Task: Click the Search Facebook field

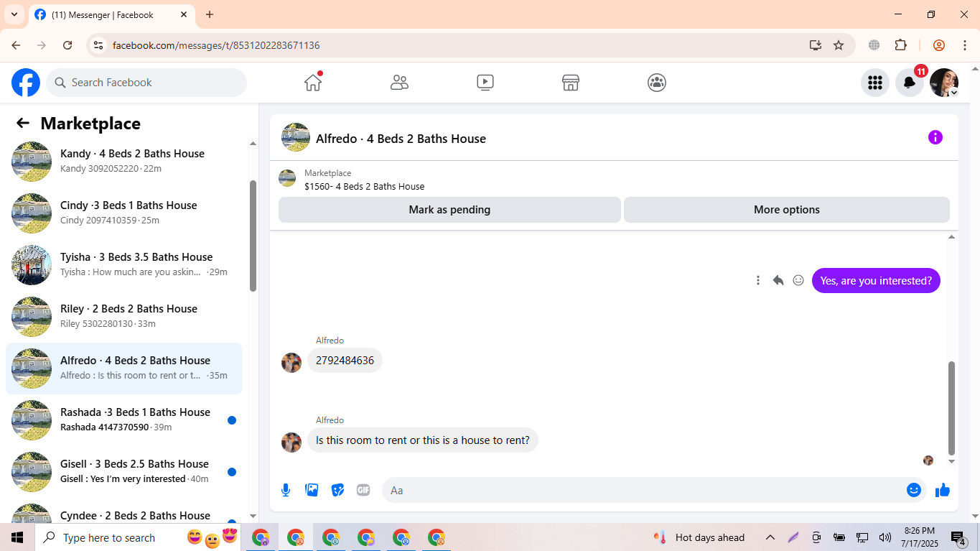Action: click(x=146, y=83)
